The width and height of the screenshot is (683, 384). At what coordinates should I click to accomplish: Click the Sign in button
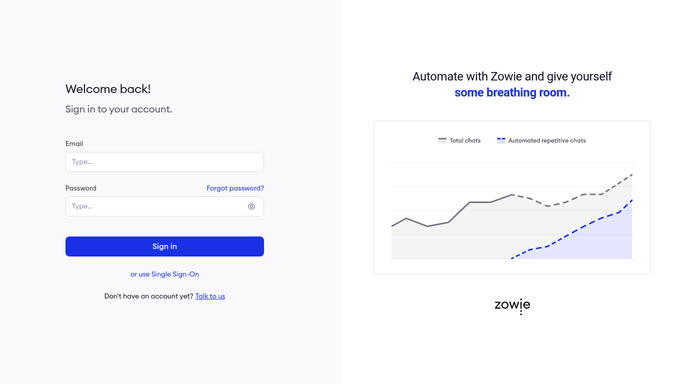[165, 246]
